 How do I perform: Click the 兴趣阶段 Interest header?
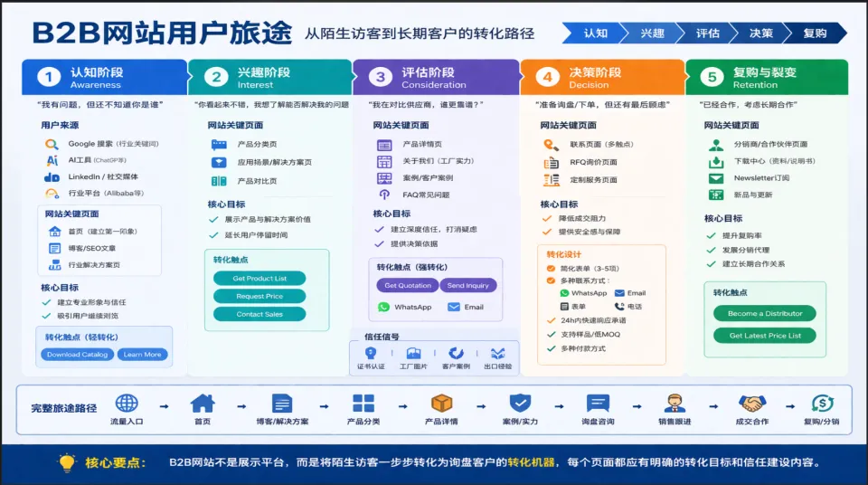tap(270, 77)
